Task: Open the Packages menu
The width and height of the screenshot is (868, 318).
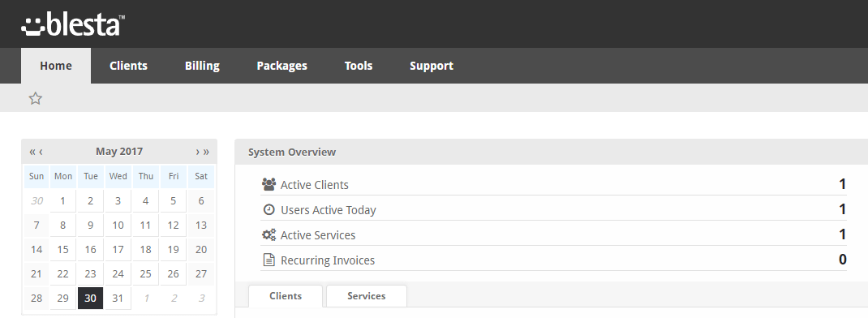Action: 281,66
